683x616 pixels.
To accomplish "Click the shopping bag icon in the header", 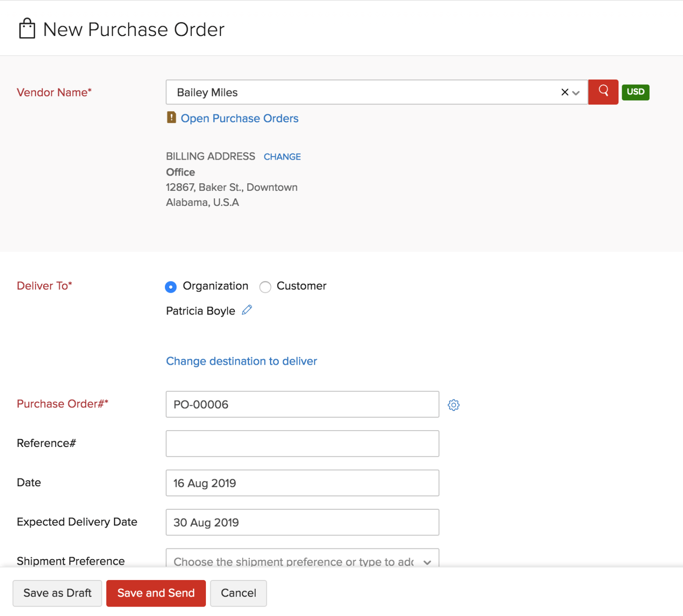I will point(27,28).
